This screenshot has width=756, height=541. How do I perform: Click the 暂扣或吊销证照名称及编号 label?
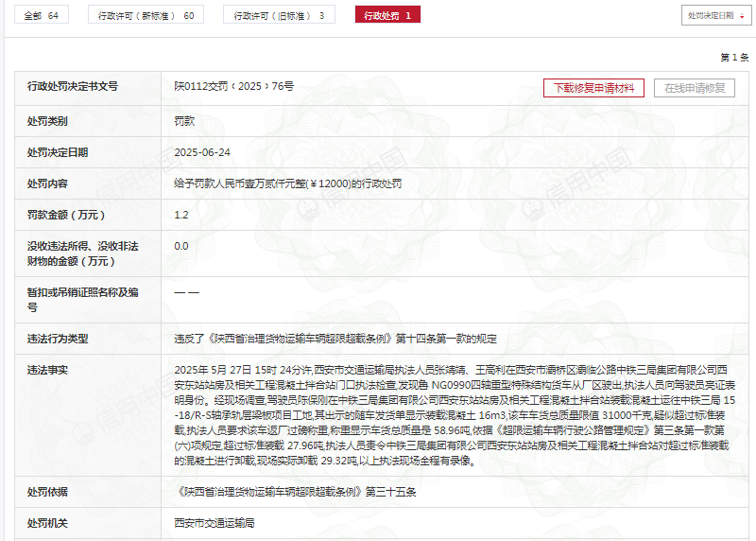pyautogui.click(x=83, y=300)
